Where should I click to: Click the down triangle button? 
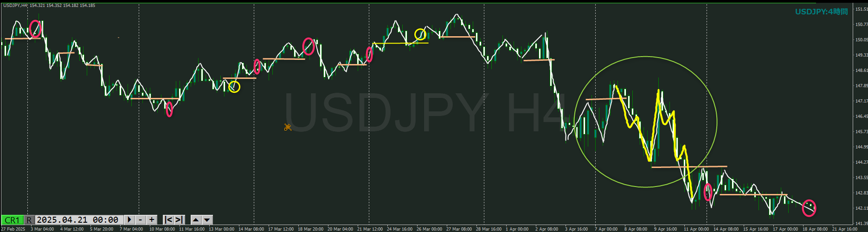pyautogui.click(x=207, y=220)
